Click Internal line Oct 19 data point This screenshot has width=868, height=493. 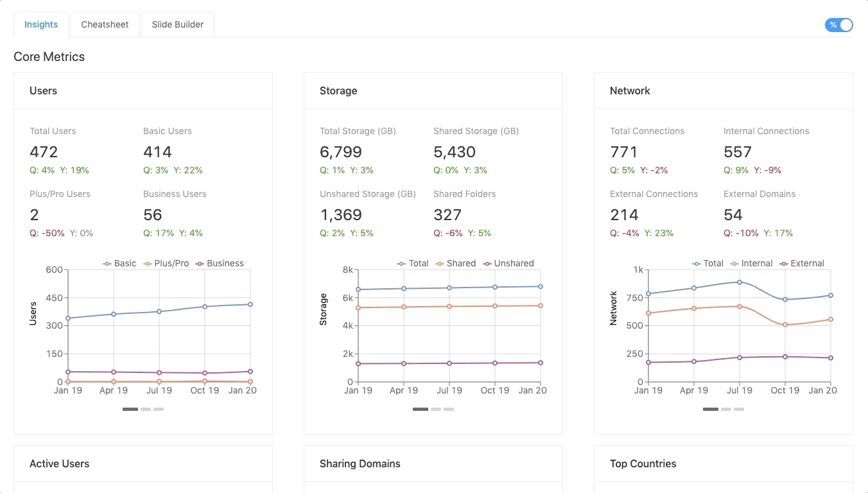[785, 325]
